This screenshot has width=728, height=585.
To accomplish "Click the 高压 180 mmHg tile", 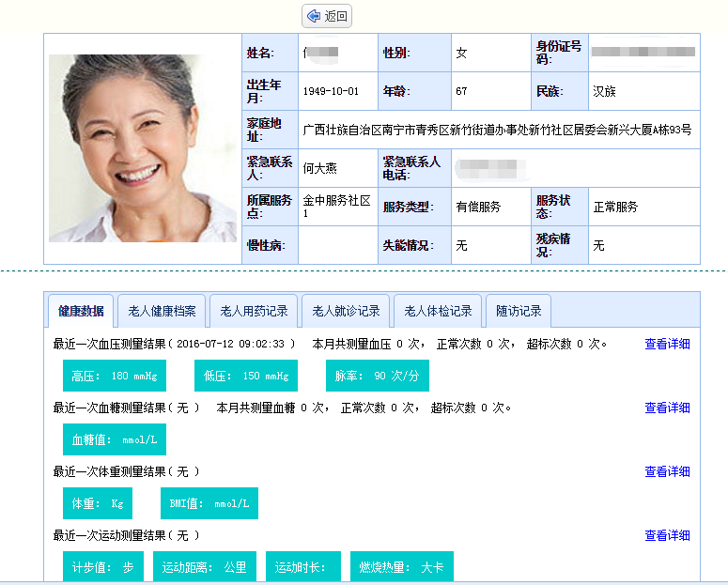I will tap(115, 376).
